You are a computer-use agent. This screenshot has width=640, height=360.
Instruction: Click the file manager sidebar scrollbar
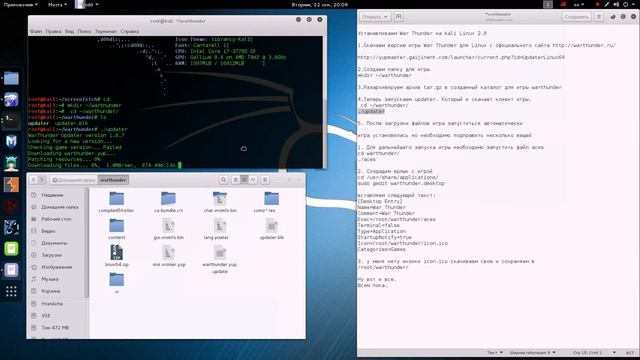[x=86, y=243]
